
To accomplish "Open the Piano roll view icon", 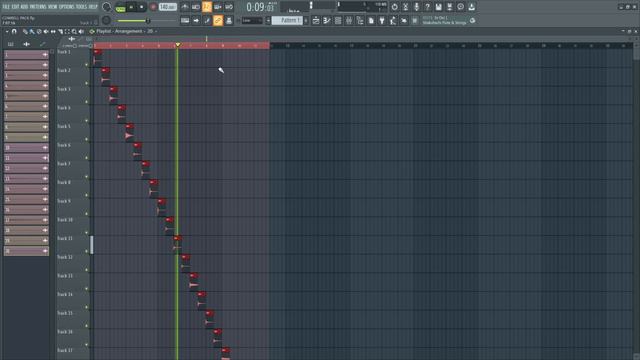I will 327,20.
